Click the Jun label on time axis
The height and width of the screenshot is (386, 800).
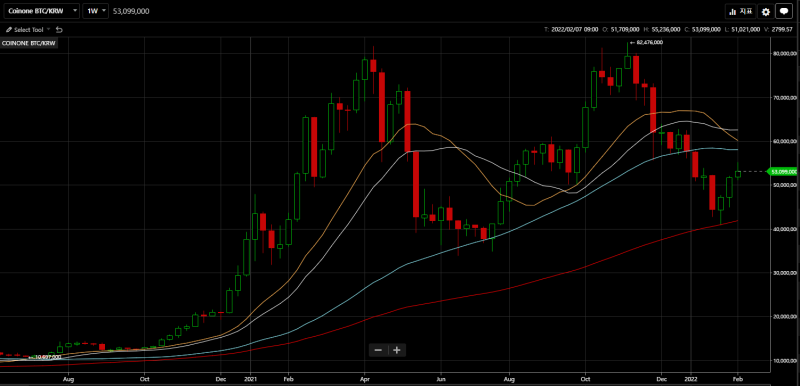[441, 379]
